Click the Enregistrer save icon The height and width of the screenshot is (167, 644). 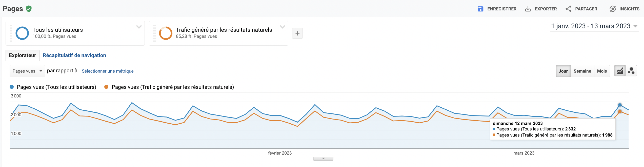pos(480,9)
